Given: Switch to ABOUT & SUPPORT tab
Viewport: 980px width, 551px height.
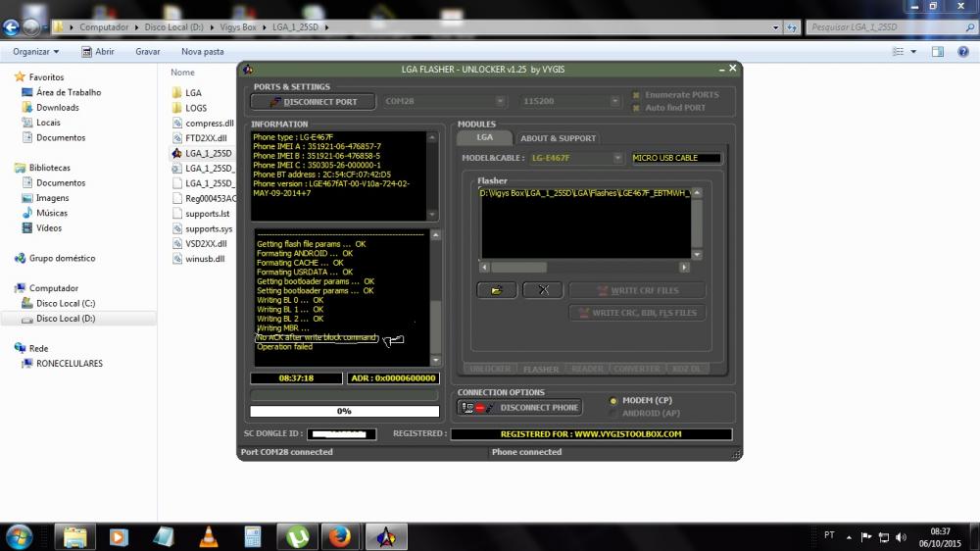Looking at the screenshot, I should pyautogui.click(x=559, y=138).
